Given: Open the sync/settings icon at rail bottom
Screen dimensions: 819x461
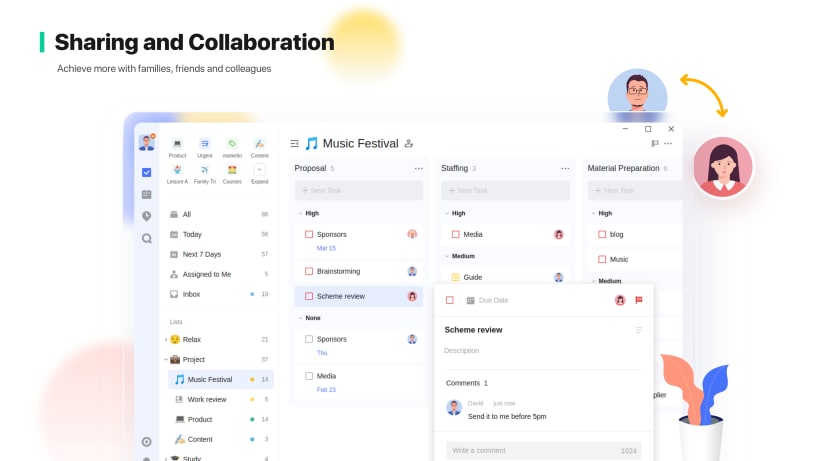Looking at the screenshot, I should [147, 442].
